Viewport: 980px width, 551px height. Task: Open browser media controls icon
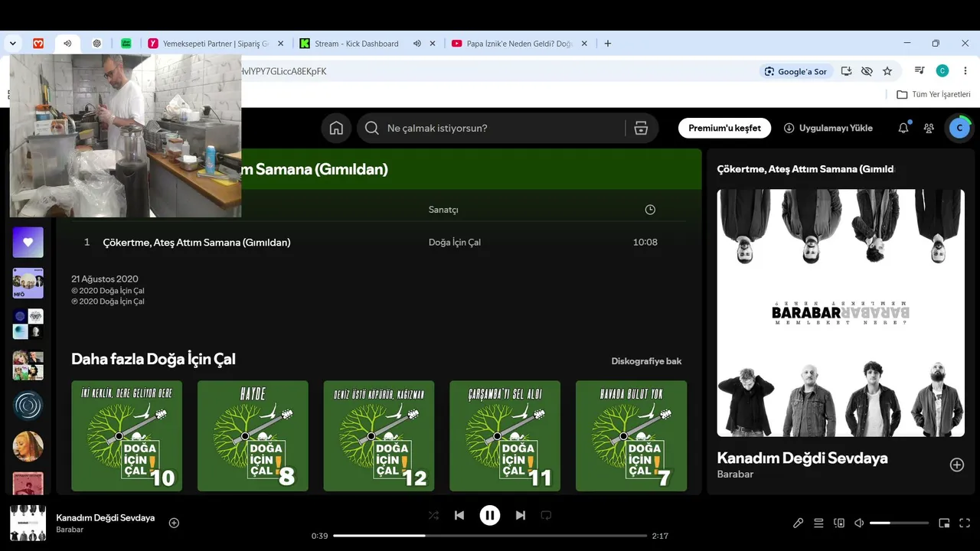click(x=920, y=70)
